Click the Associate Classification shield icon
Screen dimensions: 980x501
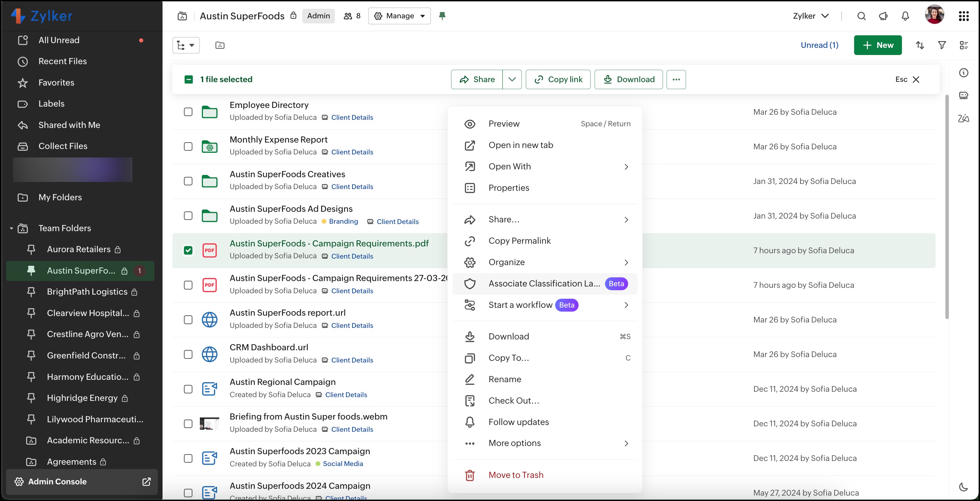coord(470,284)
